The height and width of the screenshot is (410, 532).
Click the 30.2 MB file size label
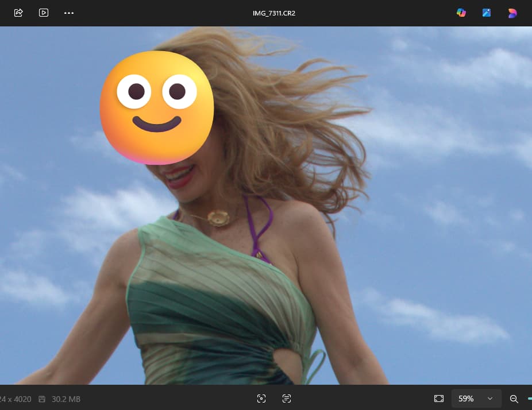(x=65, y=399)
